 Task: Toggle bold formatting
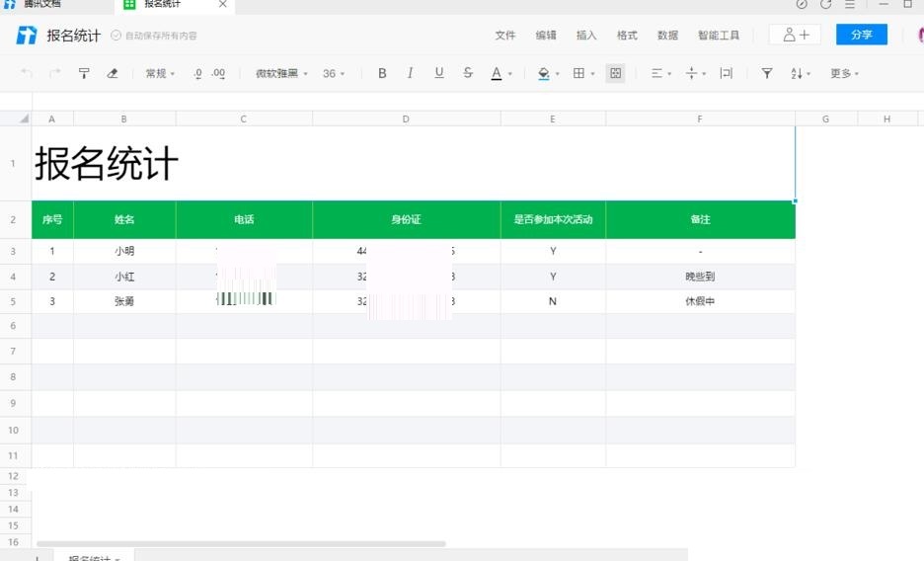382,73
